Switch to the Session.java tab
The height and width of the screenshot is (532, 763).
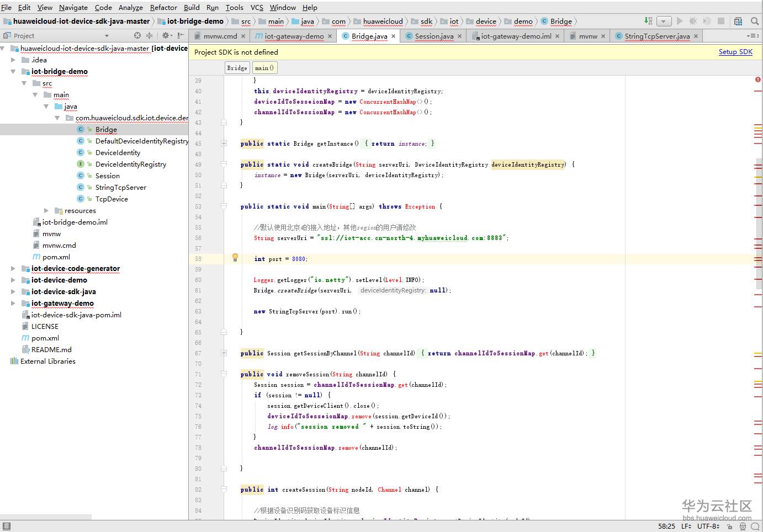pyautogui.click(x=434, y=36)
